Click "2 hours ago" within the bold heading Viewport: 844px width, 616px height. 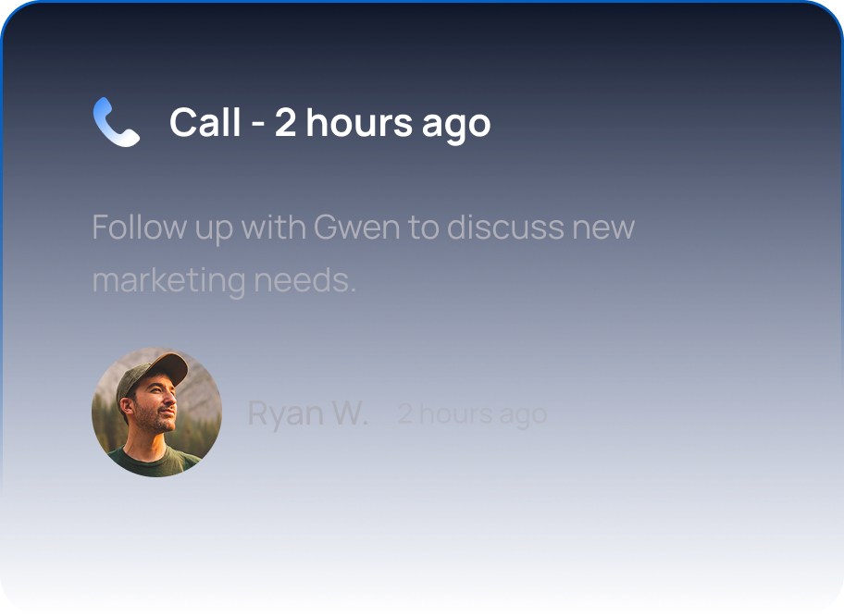point(383,123)
